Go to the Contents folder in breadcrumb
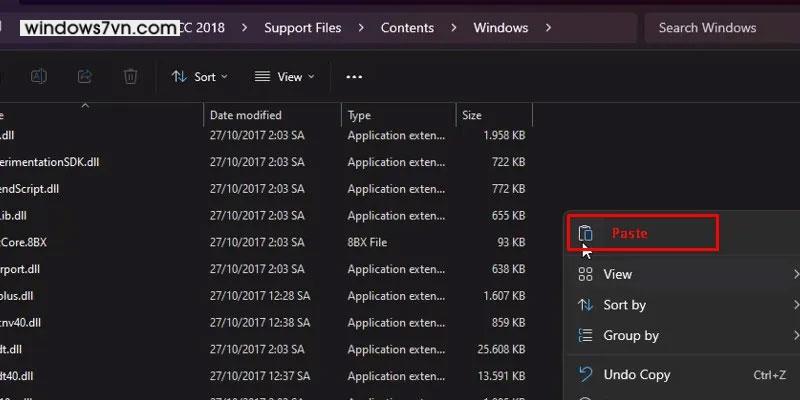800x400 pixels. point(407,28)
